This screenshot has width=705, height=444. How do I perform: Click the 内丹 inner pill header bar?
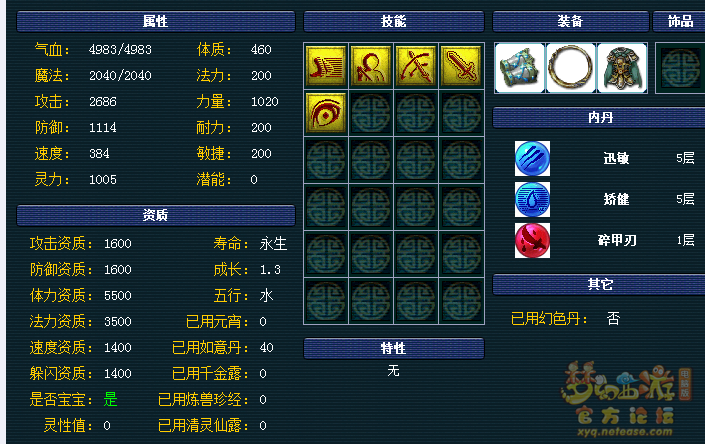tap(599, 118)
